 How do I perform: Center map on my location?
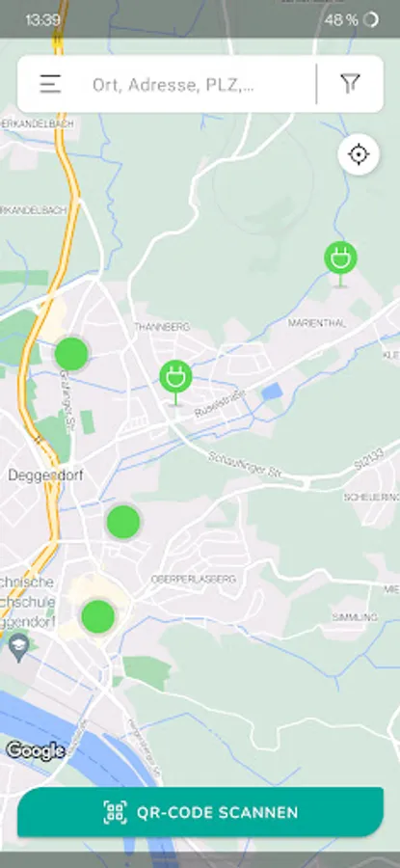359,154
